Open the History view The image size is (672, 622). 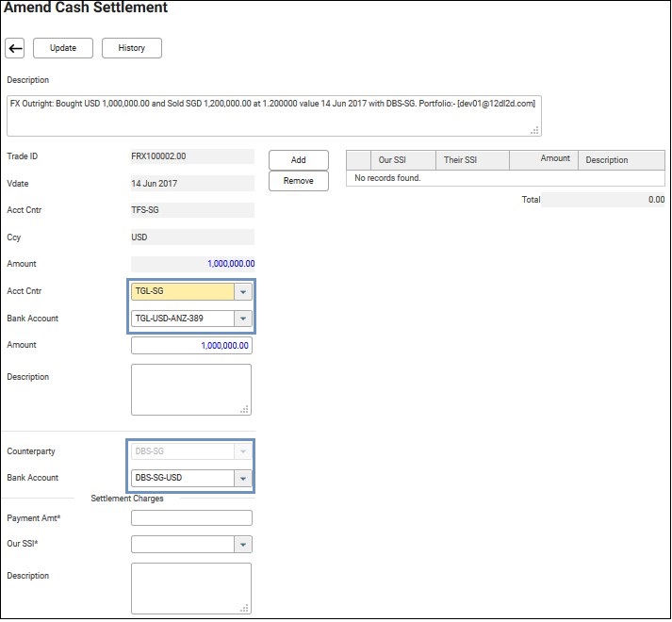(x=132, y=48)
